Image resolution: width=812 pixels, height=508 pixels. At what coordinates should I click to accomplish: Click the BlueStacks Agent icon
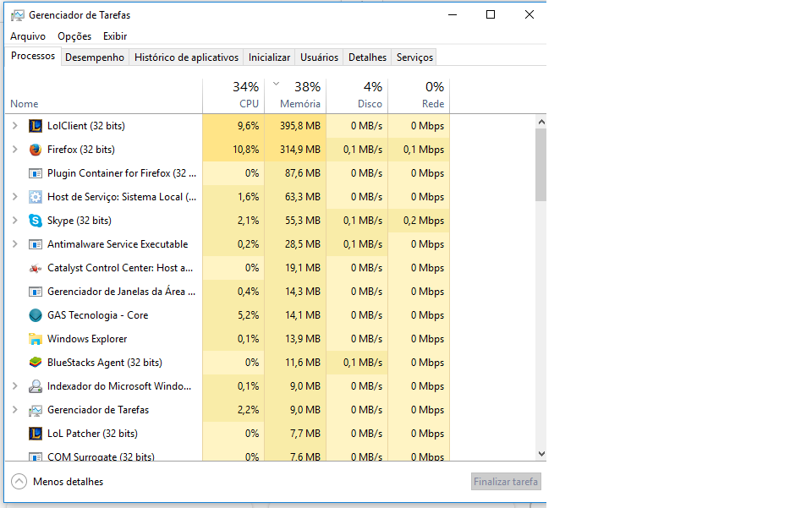point(36,363)
